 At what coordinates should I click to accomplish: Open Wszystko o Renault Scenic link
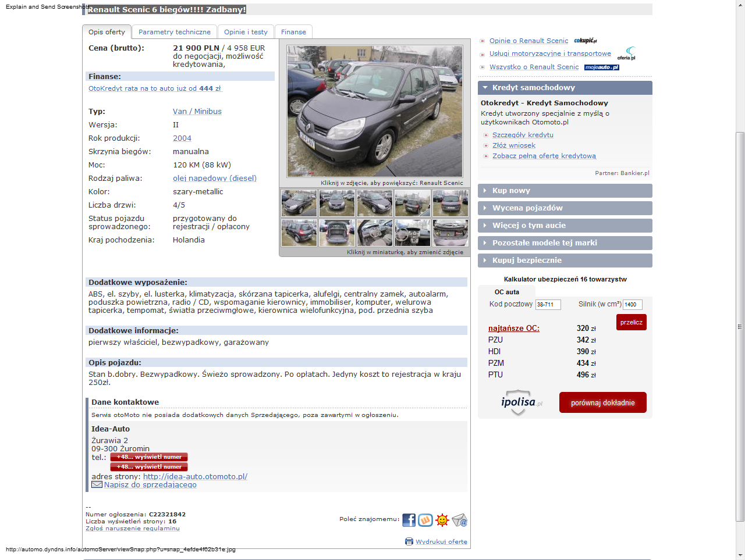click(x=534, y=67)
